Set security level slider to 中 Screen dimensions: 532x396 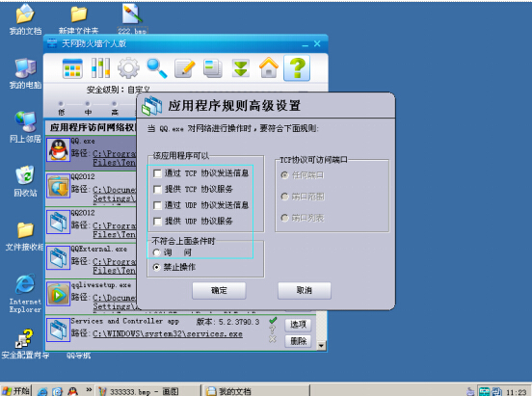(x=88, y=103)
